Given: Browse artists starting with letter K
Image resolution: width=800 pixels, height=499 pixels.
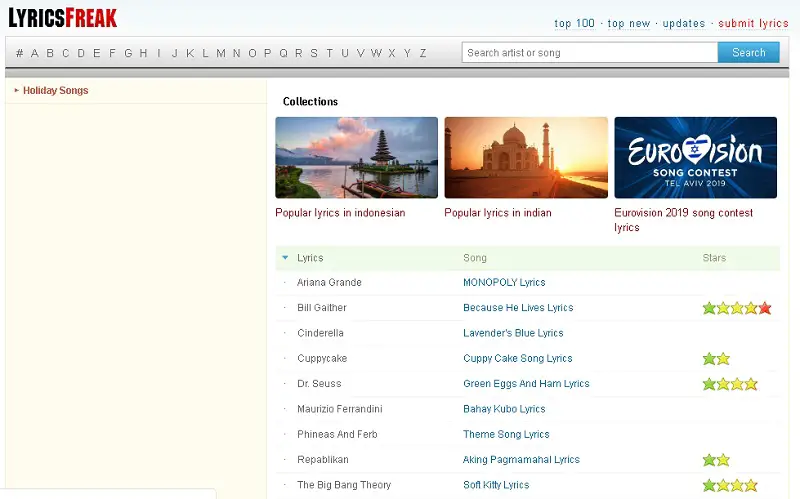Looking at the screenshot, I should pos(190,53).
